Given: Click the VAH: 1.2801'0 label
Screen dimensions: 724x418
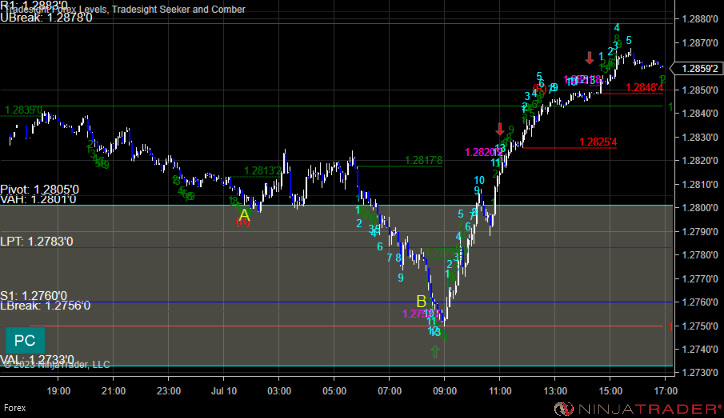Looking at the screenshot, I should coord(38,200).
